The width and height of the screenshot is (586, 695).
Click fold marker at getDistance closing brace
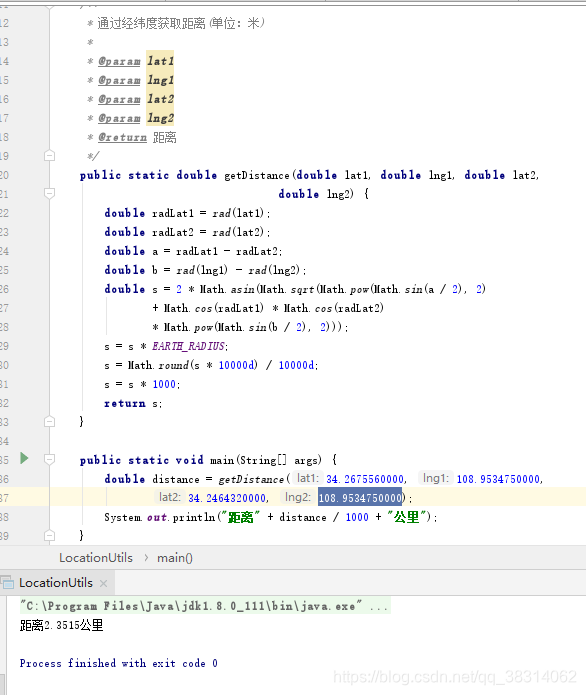(49, 422)
